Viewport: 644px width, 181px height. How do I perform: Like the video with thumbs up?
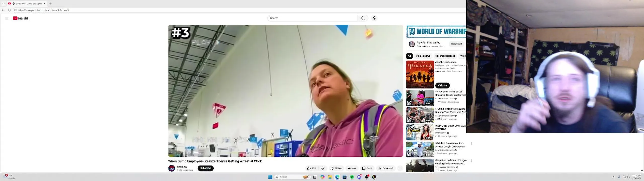click(x=311, y=168)
